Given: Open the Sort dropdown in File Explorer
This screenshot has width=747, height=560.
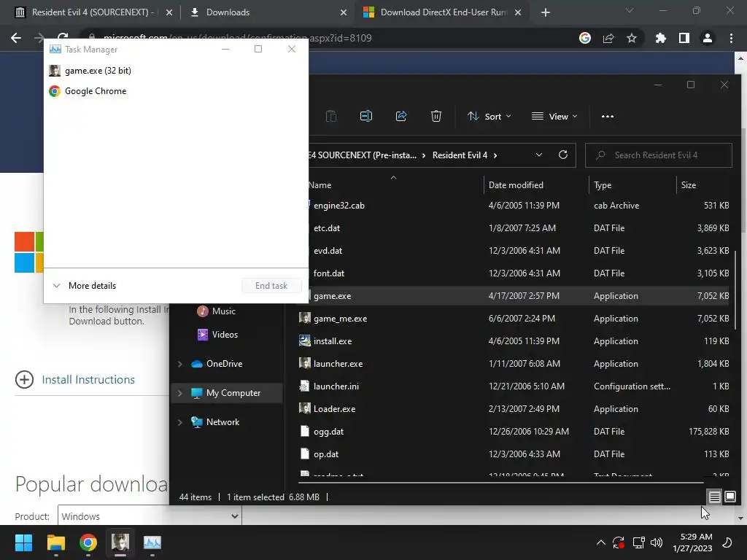Looking at the screenshot, I should click(x=489, y=116).
